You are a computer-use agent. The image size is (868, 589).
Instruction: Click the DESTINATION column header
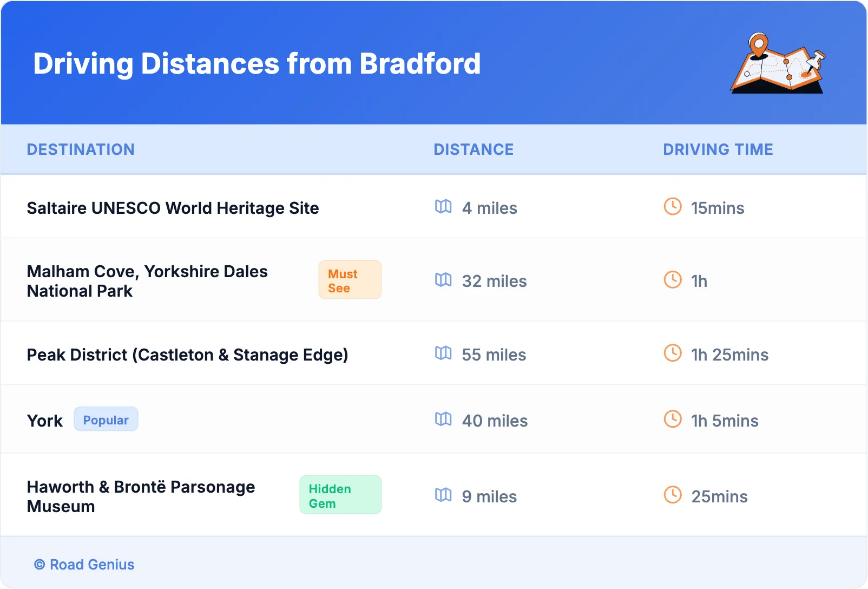coord(81,149)
